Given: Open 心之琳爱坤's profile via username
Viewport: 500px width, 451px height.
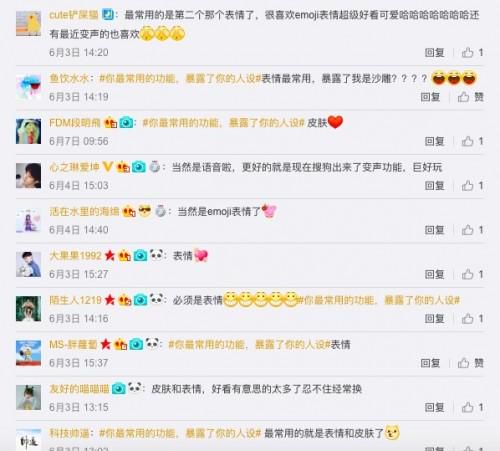Looking at the screenshot, I should click(74, 167).
